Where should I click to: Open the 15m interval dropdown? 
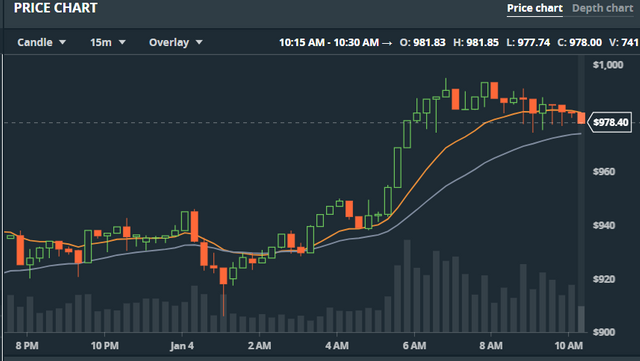click(x=108, y=42)
